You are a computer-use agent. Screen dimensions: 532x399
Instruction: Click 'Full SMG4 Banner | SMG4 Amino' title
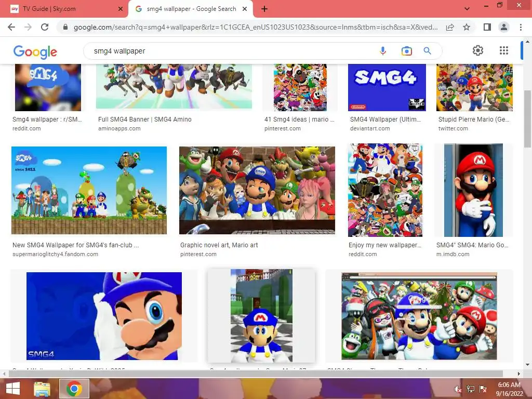pyautogui.click(x=145, y=119)
